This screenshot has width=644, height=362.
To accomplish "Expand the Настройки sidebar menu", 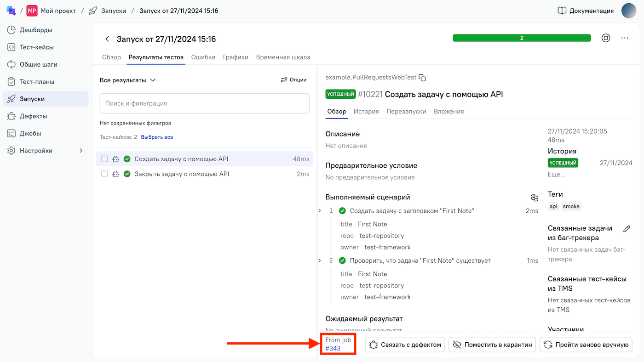I will (x=81, y=151).
